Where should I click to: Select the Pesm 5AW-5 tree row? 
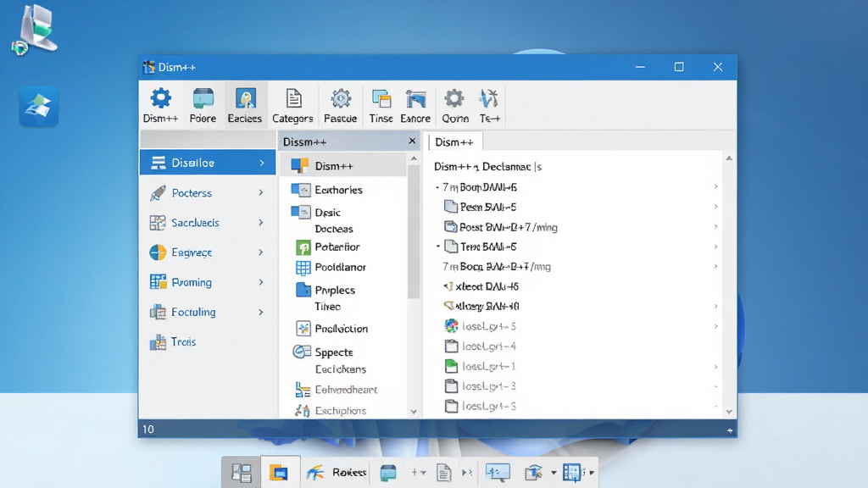tap(576, 207)
